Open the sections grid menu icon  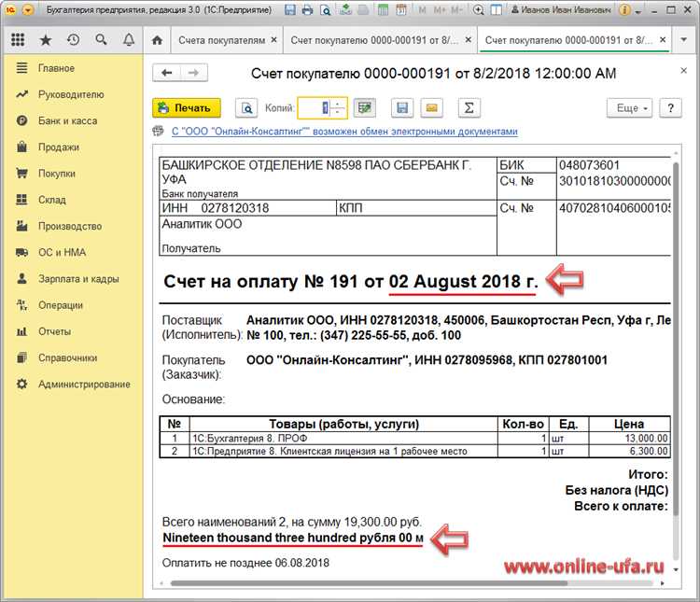tap(18, 40)
